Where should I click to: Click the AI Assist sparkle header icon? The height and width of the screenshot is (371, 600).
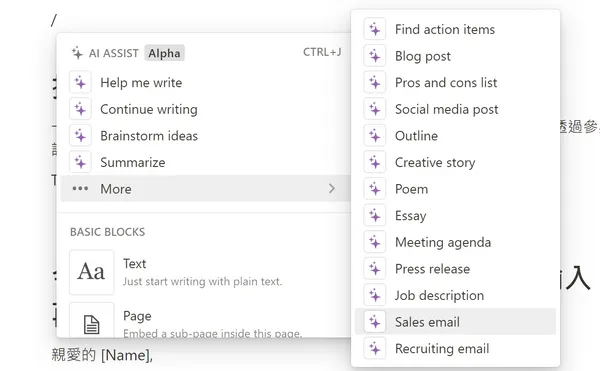(x=77, y=53)
